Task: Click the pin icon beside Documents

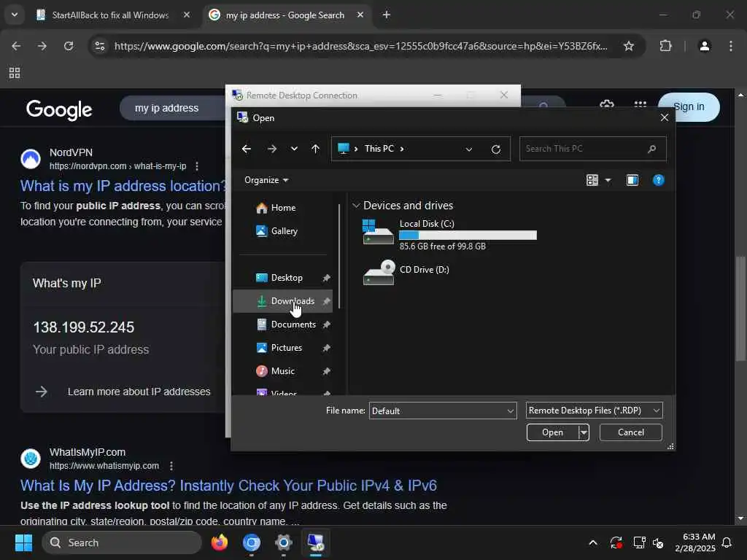Action: point(326,324)
